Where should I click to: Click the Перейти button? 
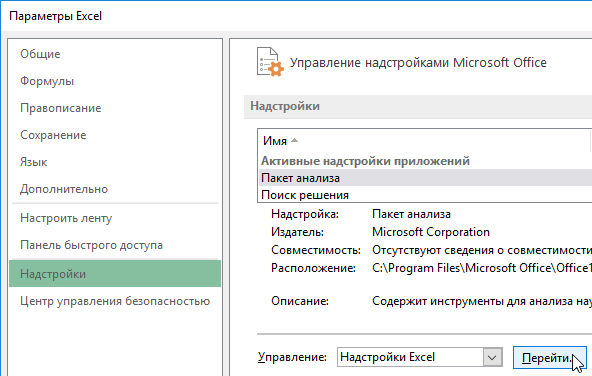tap(549, 358)
